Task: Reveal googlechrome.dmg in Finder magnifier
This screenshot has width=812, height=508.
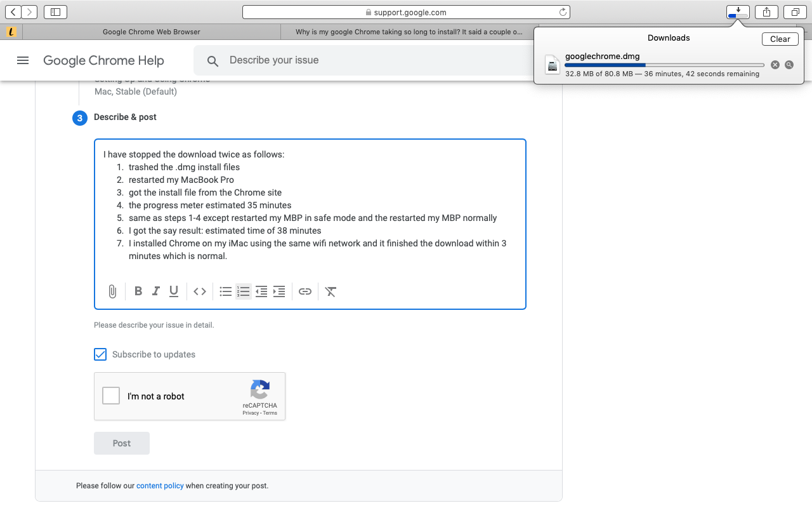Action: (x=789, y=65)
